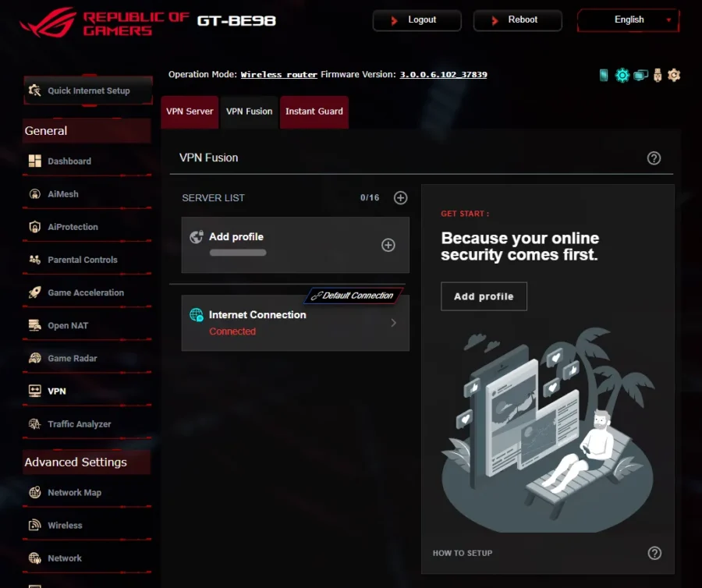This screenshot has width=702, height=588.
Task: Open Quick Internet Setup
Action: 88,90
